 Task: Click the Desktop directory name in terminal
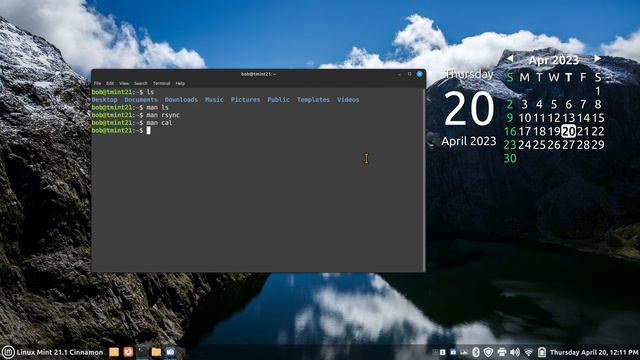pos(104,100)
